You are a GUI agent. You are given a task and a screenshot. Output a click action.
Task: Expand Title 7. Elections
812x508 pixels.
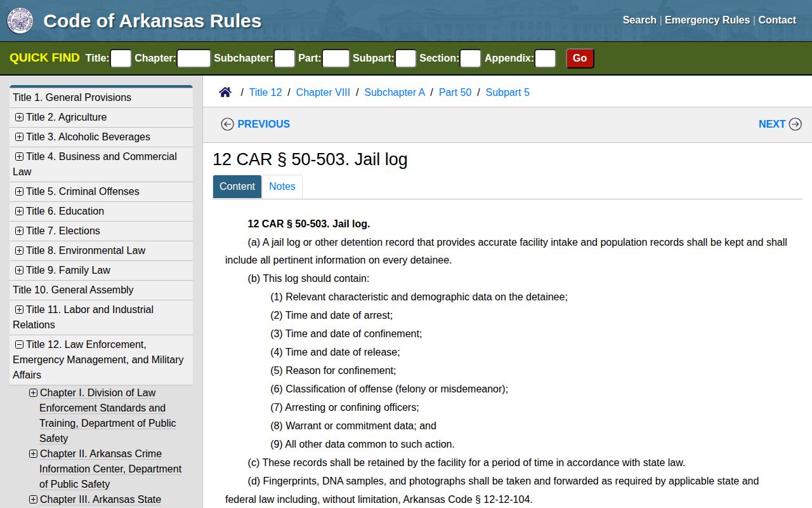[19, 231]
